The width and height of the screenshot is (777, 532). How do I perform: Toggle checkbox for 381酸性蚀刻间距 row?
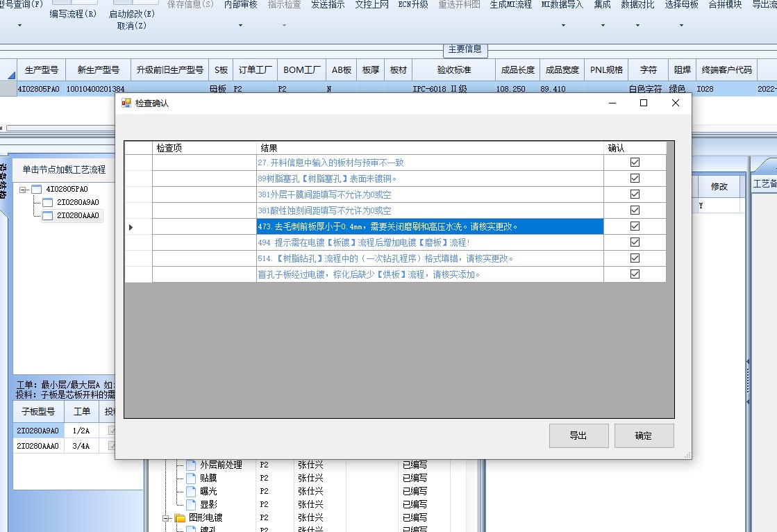click(x=635, y=210)
